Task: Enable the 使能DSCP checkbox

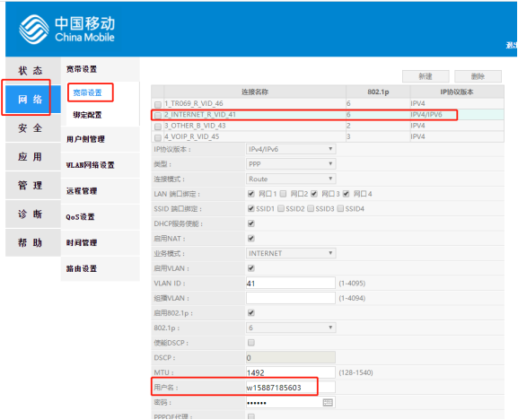Action: point(251,343)
